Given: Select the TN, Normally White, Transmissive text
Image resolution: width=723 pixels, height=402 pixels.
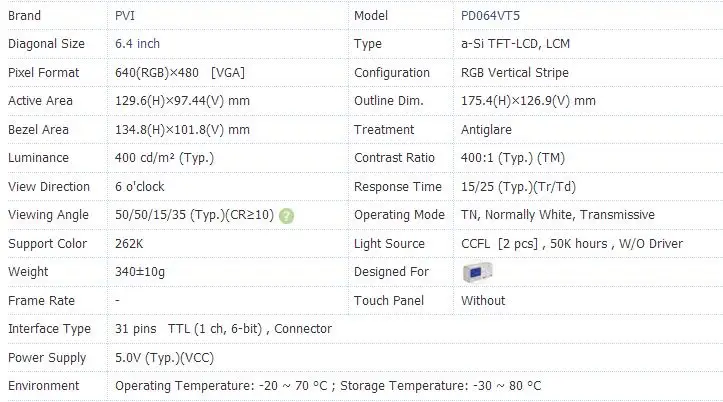Looking at the screenshot, I should (x=558, y=215).
